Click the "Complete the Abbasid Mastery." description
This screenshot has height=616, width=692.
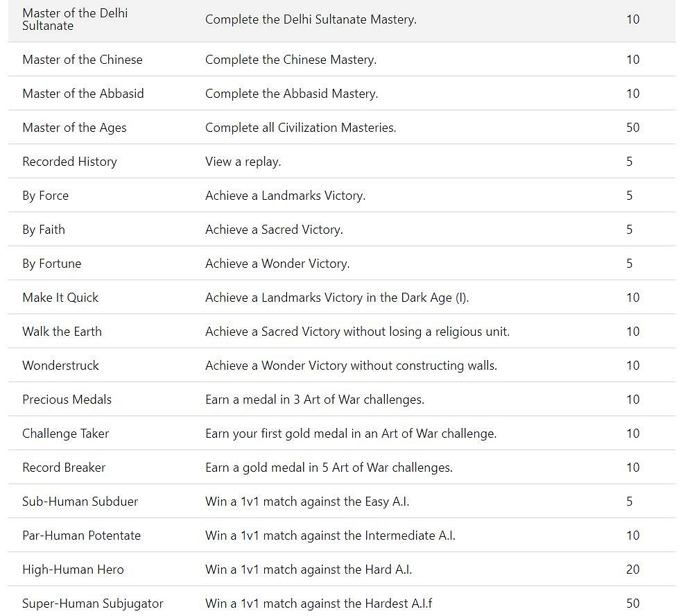291,94
